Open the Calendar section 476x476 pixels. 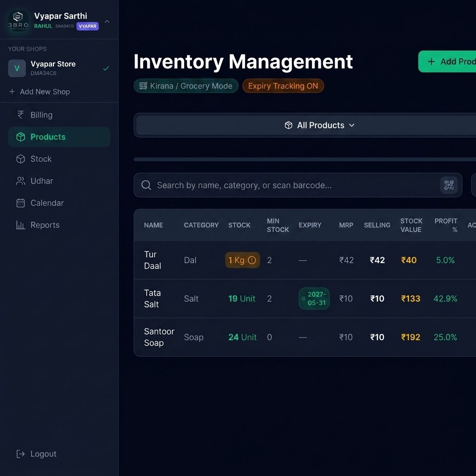pos(59,203)
